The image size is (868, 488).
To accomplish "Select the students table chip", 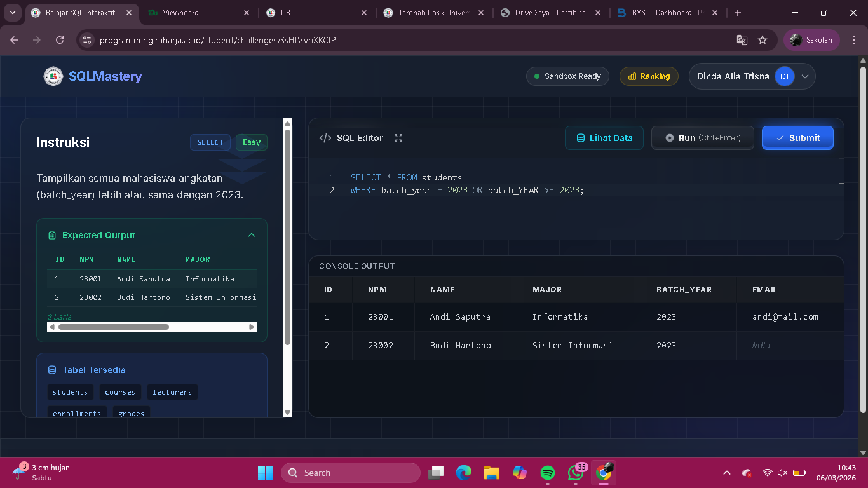I will 70,392.
